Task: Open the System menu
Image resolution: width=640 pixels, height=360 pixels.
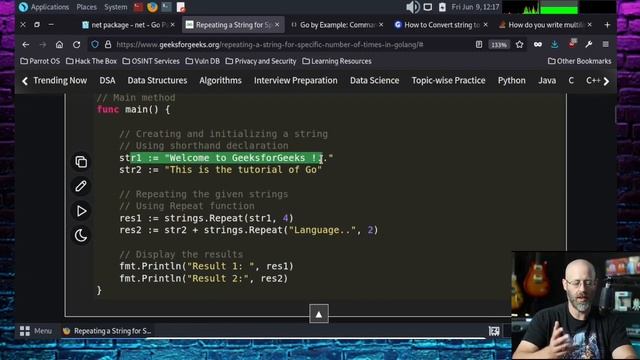Action: [x=116, y=7]
